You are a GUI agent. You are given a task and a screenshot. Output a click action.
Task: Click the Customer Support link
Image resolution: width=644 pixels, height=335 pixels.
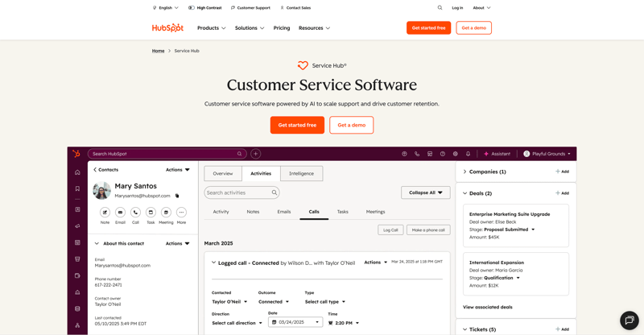pos(250,8)
